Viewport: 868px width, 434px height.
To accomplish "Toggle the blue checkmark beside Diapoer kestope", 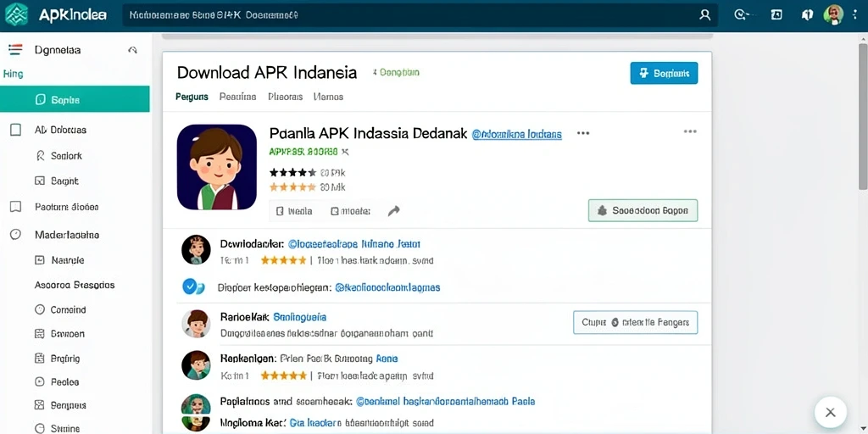I will point(192,287).
